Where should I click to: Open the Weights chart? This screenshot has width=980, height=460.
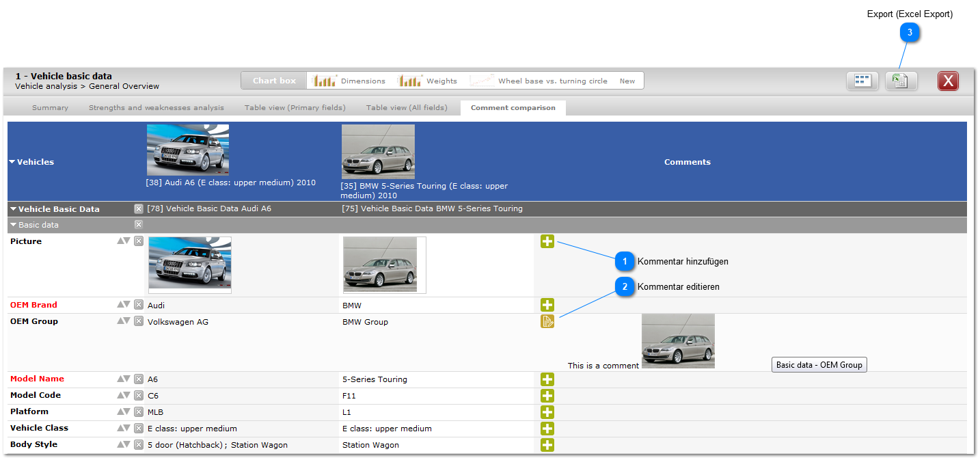pos(428,81)
